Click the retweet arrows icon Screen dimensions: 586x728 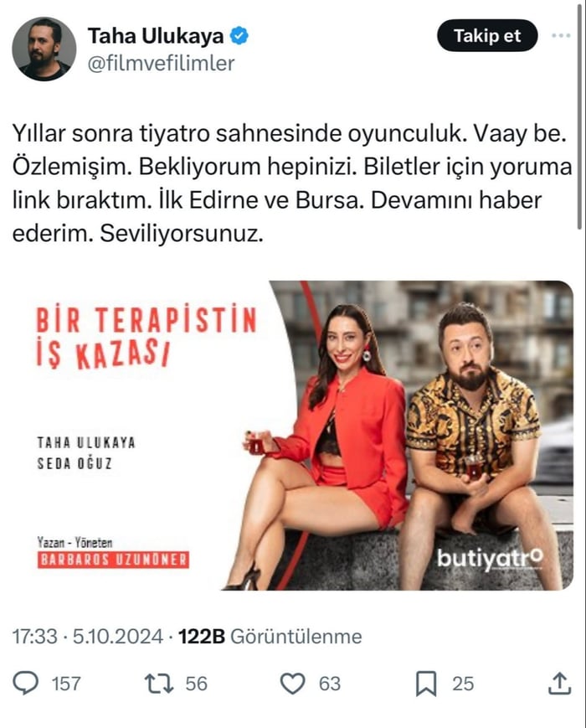click(x=159, y=684)
